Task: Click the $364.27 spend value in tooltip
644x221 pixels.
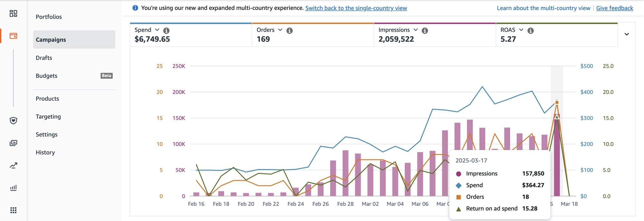Action: tap(533, 185)
